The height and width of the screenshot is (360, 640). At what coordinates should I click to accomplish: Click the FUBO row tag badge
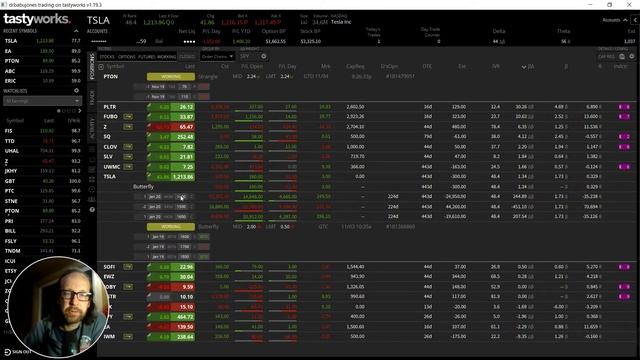(128, 117)
